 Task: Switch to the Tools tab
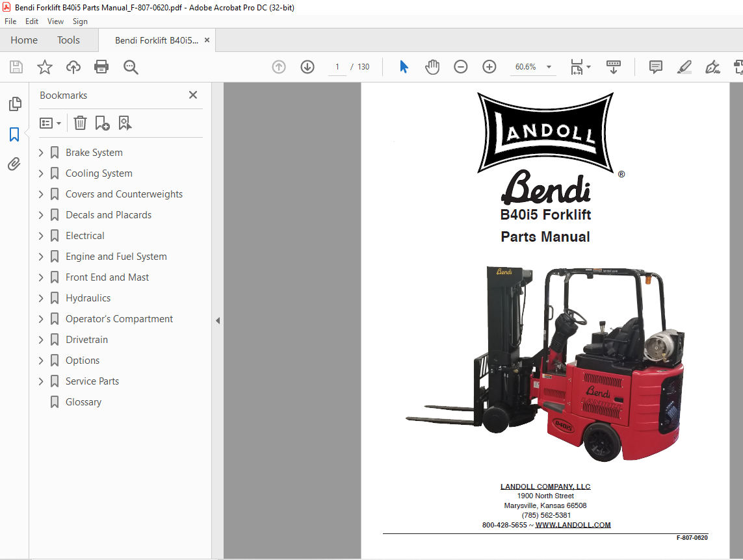pos(69,40)
